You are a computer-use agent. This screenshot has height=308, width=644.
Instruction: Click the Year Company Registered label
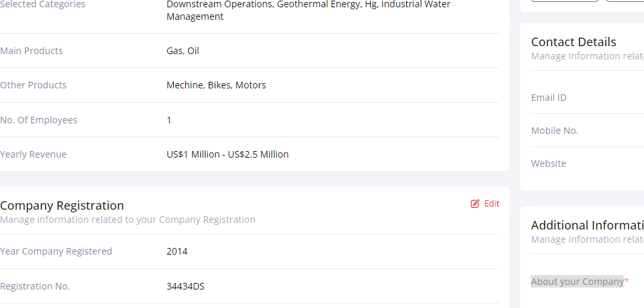(56, 251)
